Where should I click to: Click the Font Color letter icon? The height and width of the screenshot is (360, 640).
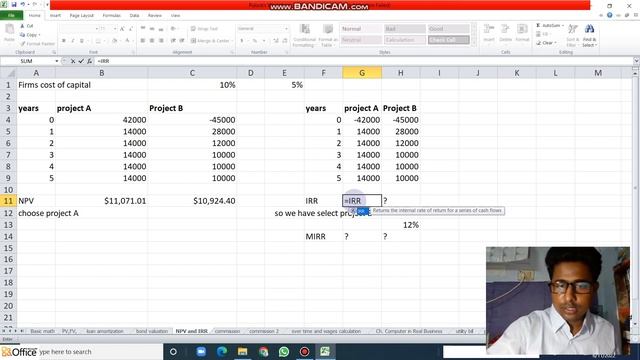pyautogui.click(x=127, y=41)
